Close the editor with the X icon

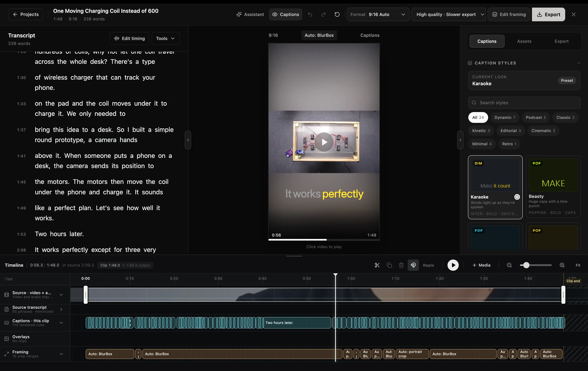click(x=574, y=14)
